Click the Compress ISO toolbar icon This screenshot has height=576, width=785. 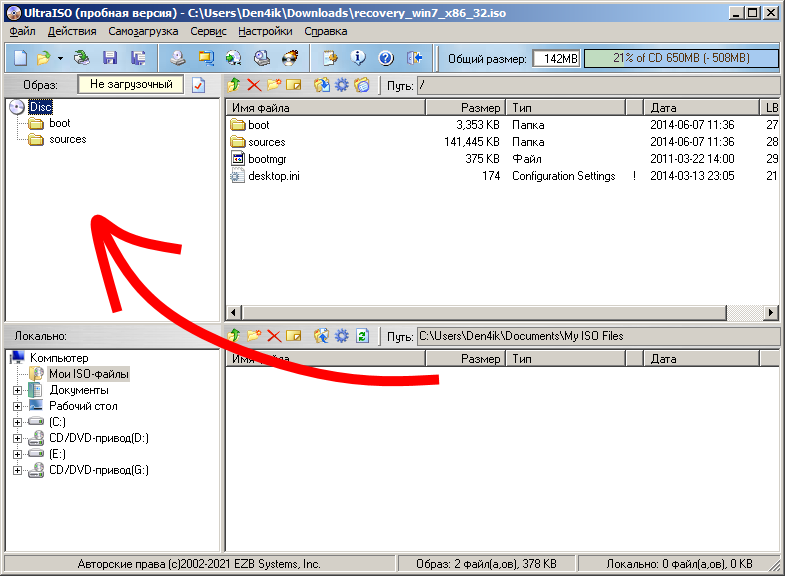pyautogui.click(x=206, y=58)
